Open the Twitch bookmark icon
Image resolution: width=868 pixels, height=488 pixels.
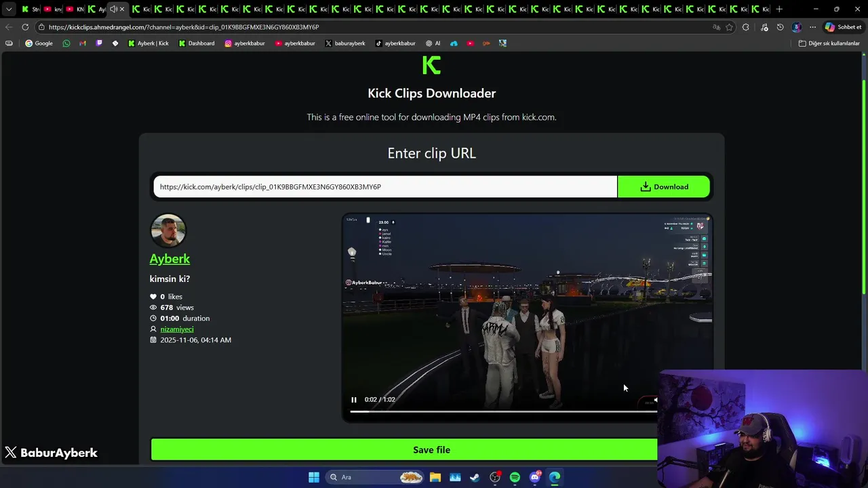[x=99, y=43]
